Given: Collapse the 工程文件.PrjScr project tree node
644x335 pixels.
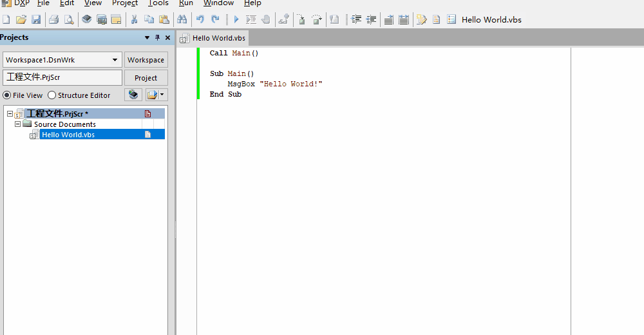Looking at the screenshot, I should [x=10, y=113].
